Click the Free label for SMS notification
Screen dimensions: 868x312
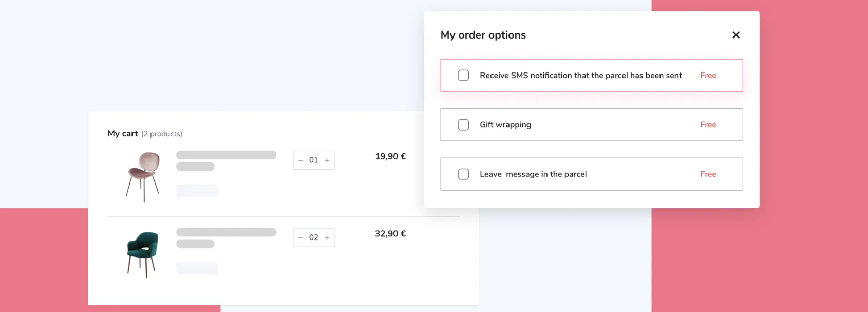708,76
